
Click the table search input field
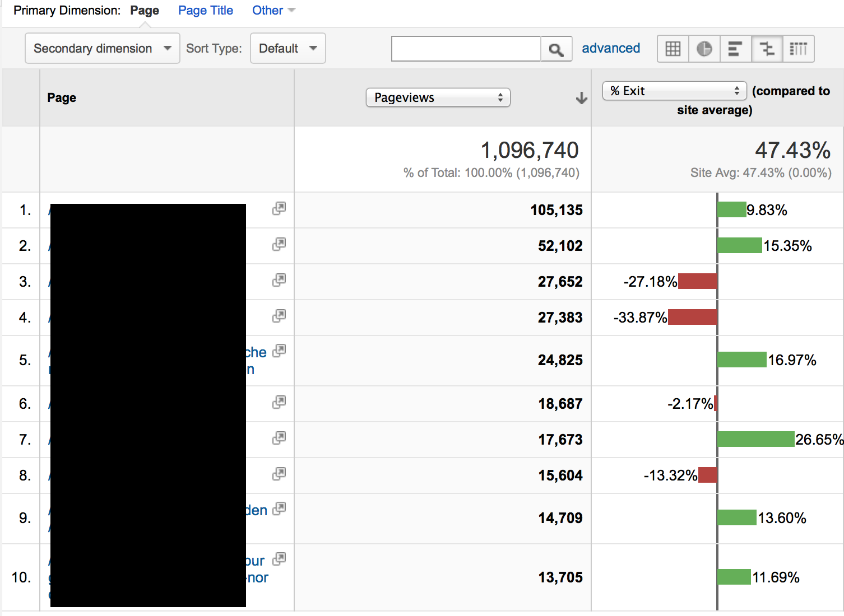point(466,49)
